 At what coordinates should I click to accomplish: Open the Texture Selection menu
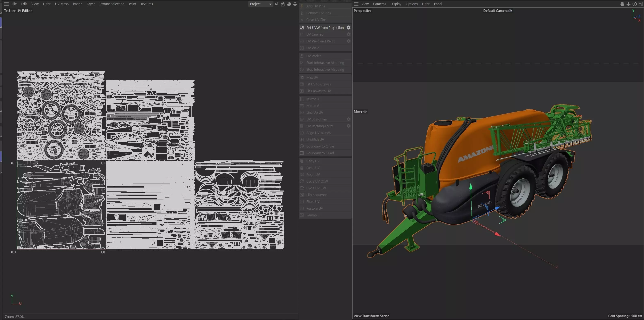click(112, 4)
